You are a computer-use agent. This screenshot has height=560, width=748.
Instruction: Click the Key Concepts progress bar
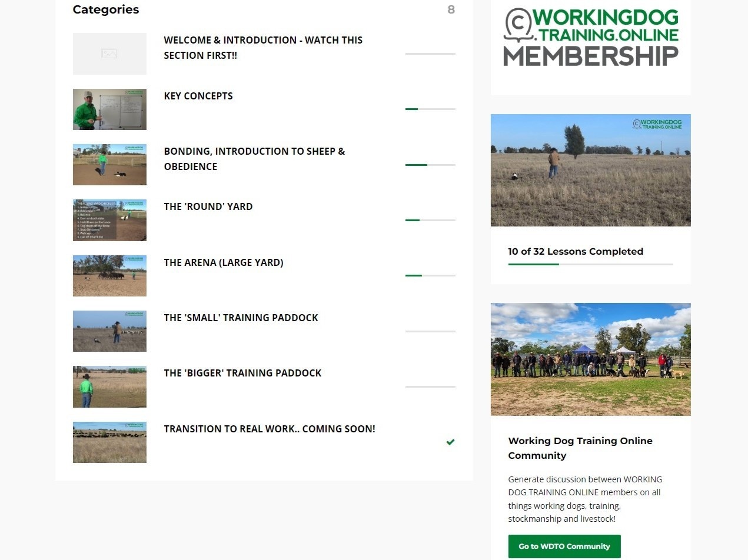coord(430,109)
